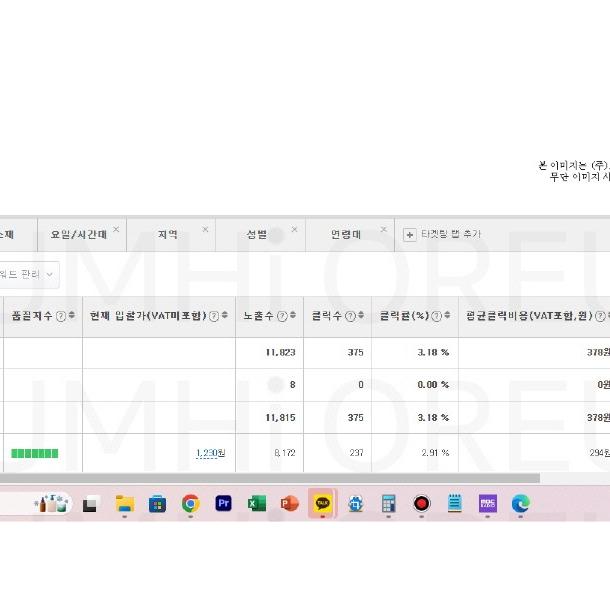Open Excel from the taskbar

257,504
